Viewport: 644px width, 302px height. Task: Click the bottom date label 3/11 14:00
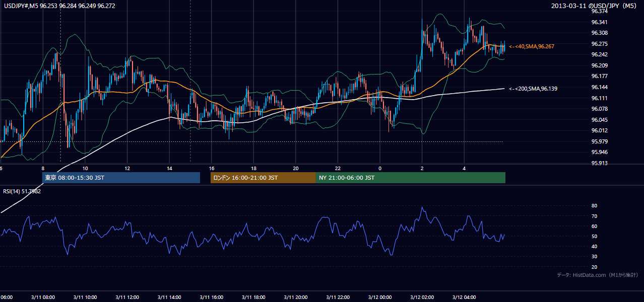[x=169, y=297]
